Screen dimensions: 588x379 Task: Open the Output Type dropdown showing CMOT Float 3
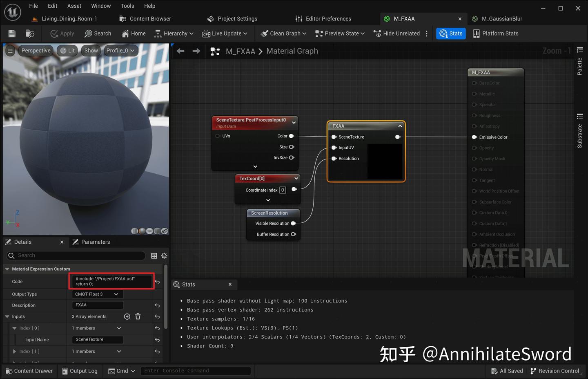click(x=97, y=294)
